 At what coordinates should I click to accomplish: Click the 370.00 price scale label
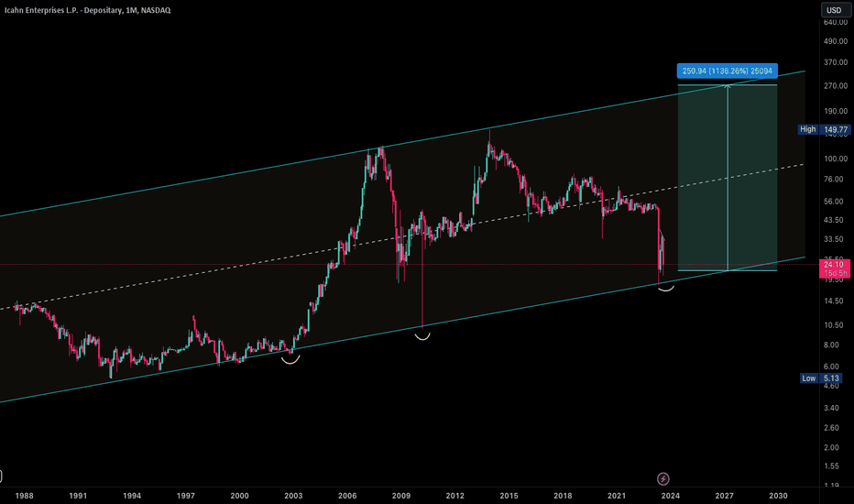coord(836,62)
